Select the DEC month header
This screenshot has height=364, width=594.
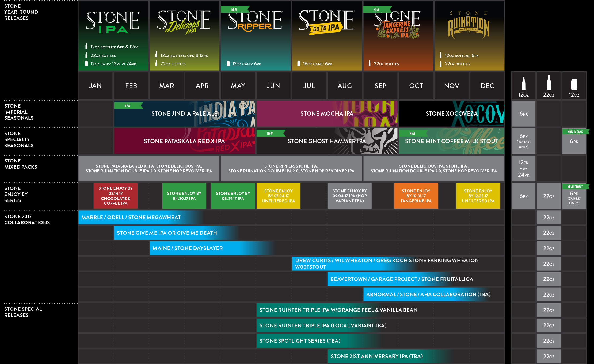point(487,86)
